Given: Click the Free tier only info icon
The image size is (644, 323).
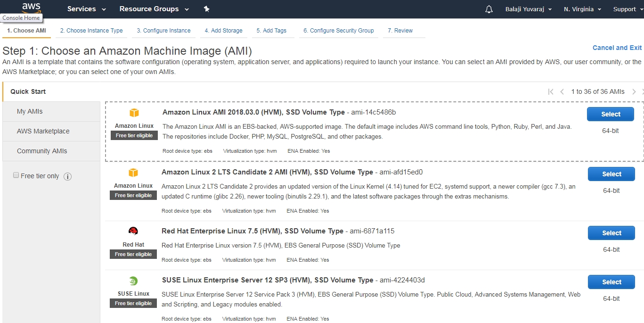Looking at the screenshot, I should point(67,176).
